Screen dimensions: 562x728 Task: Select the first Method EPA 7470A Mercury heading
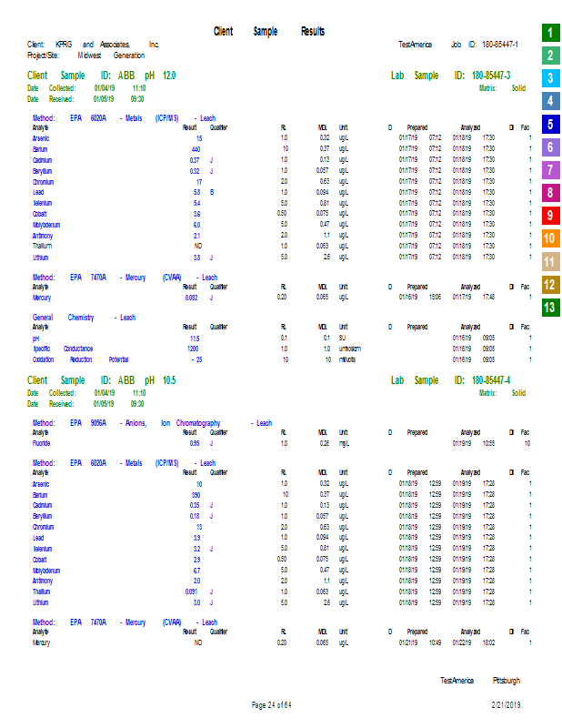click(x=125, y=278)
